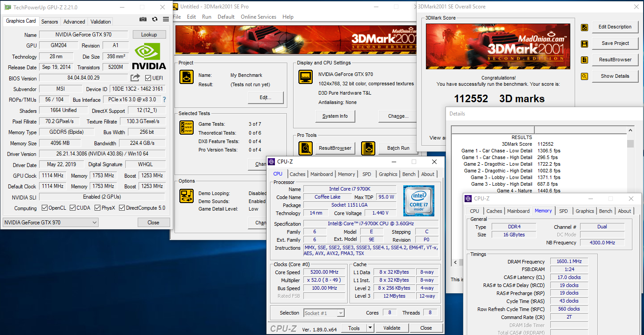Viewport: 644px width, 335px height.
Task: Click the Bus Interface question mark
Action: pyautogui.click(x=164, y=100)
